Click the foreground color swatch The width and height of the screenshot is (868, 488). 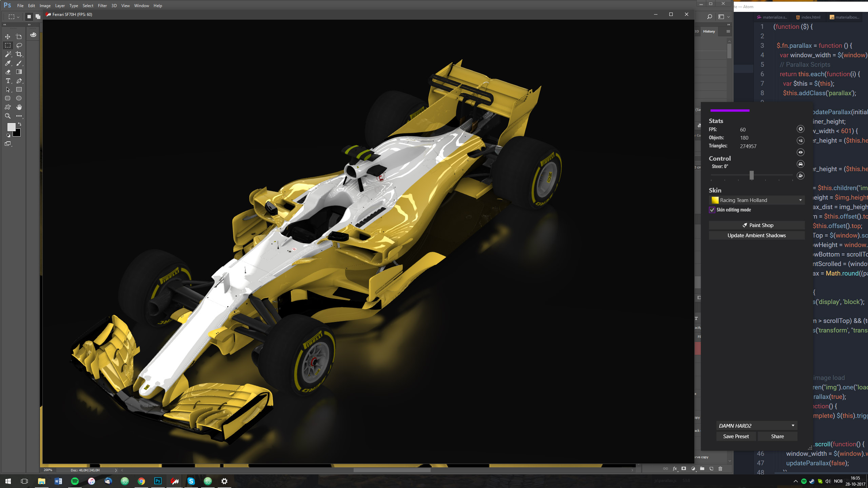click(11, 127)
